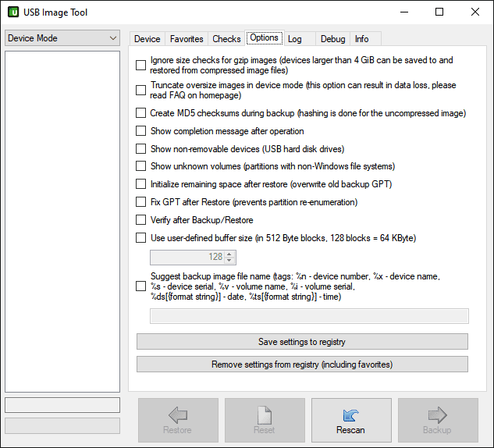Decrease buffer size with the down arrow

229,261
